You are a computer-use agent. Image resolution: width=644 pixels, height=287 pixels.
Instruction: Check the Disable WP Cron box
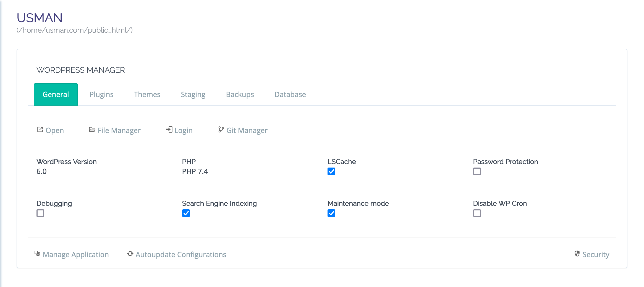[x=477, y=213]
